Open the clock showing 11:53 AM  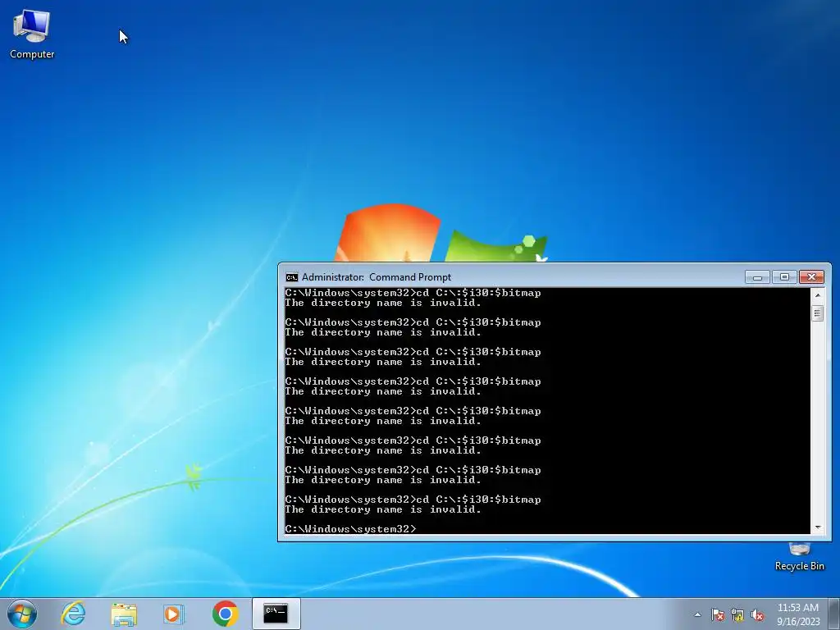click(x=798, y=614)
